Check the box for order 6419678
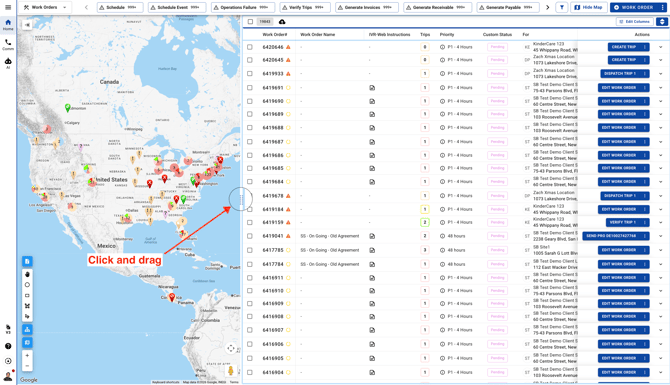The image size is (670, 385). [250, 196]
